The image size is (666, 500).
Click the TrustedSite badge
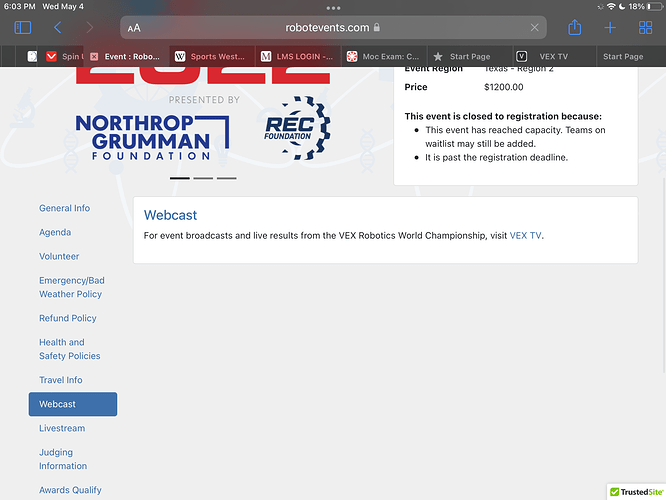[636, 492]
